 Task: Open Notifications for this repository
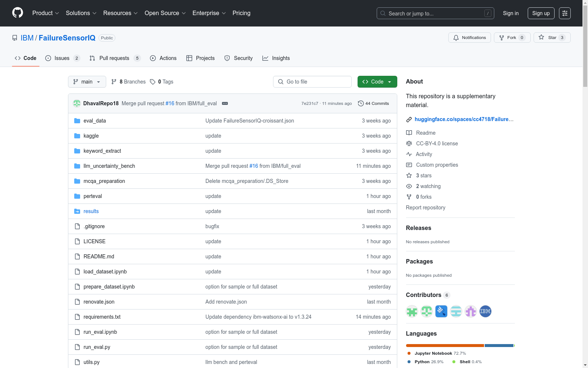[x=470, y=38]
